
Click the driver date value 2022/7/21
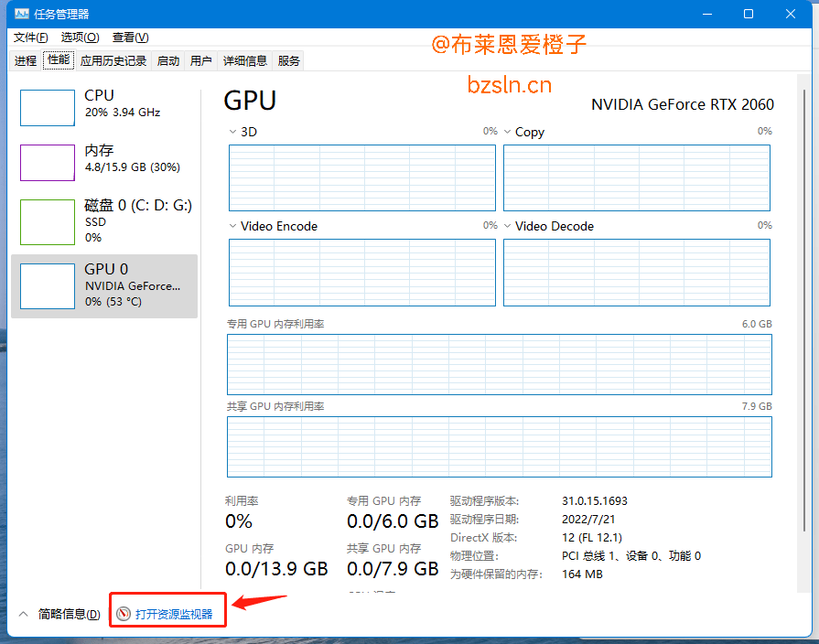[588, 520]
